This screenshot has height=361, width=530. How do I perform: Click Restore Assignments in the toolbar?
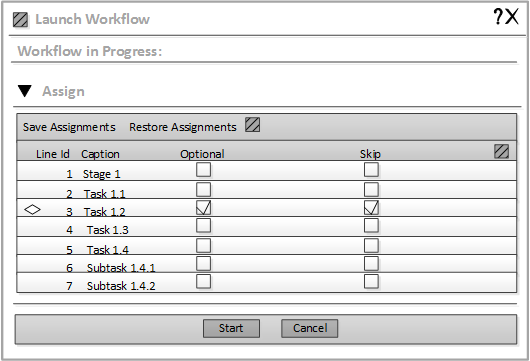pos(183,127)
